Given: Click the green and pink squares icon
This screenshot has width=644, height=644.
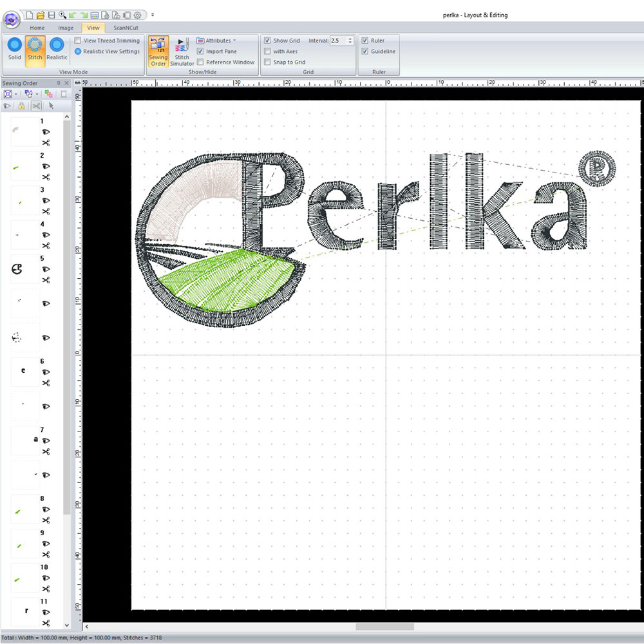Looking at the screenshot, I should pos(48,94).
